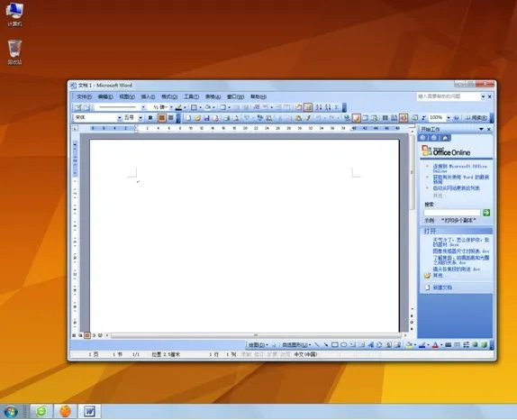Viewport: 517px width, 420px height.
Task: Click the Save diskette icon
Action: 207,118
